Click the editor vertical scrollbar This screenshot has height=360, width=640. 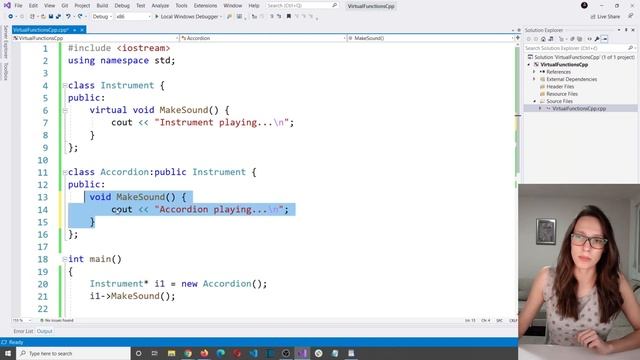point(517,180)
